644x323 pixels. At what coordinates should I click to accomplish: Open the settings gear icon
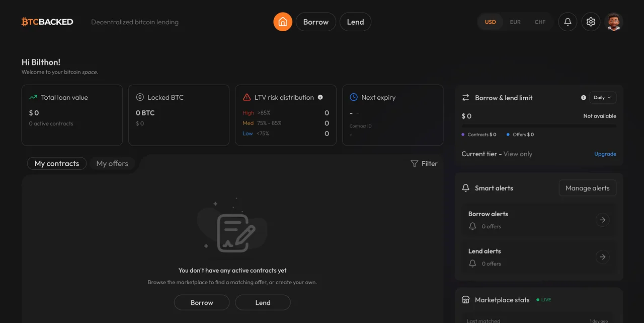point(591,22)
